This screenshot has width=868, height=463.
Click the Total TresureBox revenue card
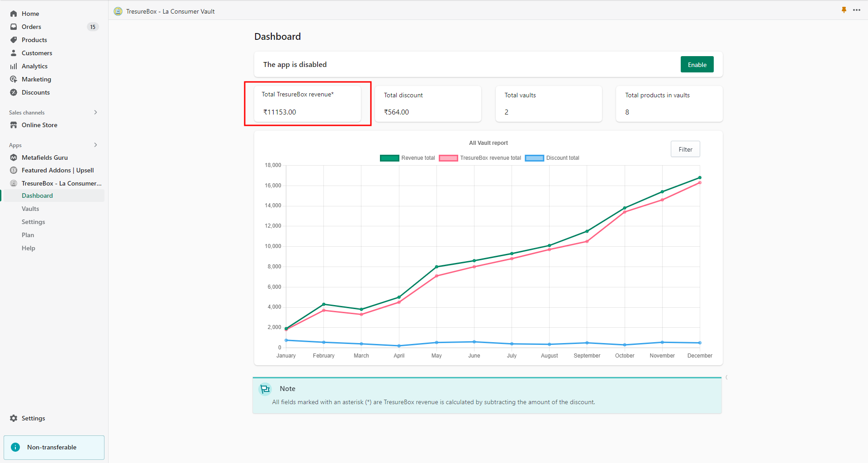308,104
